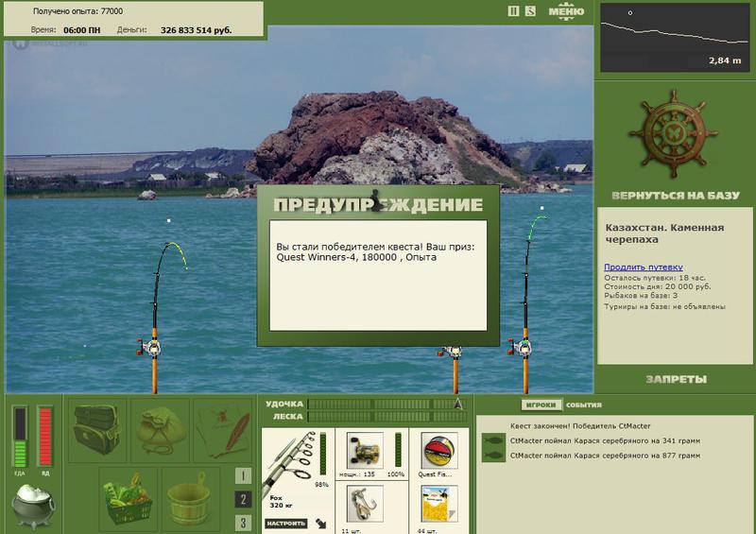Click 'Турниры на базе: не объявлены' line
This screenshot has width=756, height=534.
pyautogui.click(x=664, y=306)
